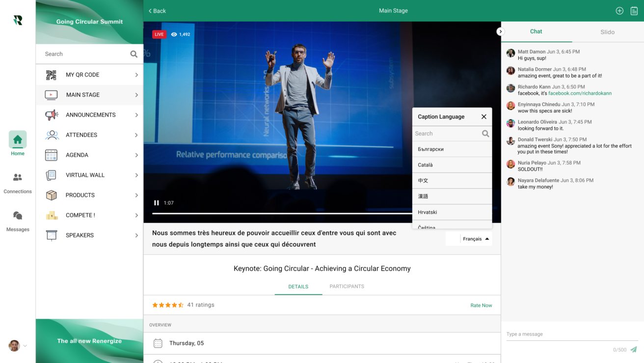The height and width of the screenshot is (363, 644).
Task: Expand the MY QR CODE chevron
Action: (136, 75)
